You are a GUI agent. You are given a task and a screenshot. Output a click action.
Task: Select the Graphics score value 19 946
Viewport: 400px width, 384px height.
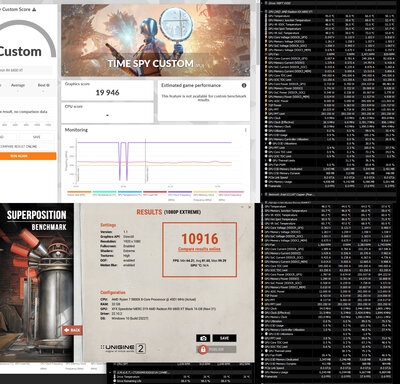point(107,93)
